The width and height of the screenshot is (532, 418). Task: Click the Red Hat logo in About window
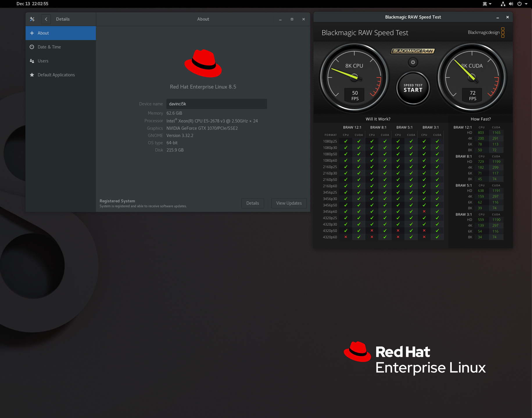pyautogui.click(x=203, y=63)
